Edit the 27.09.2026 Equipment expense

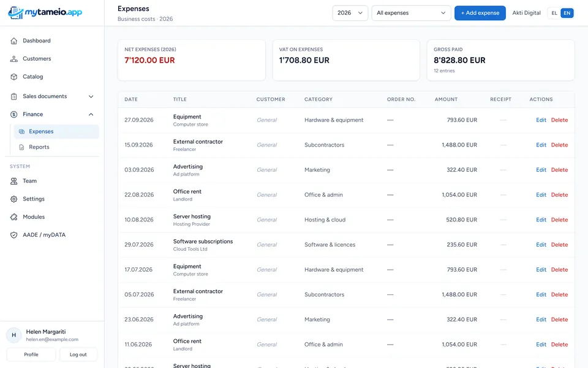[x=541, y=120]
